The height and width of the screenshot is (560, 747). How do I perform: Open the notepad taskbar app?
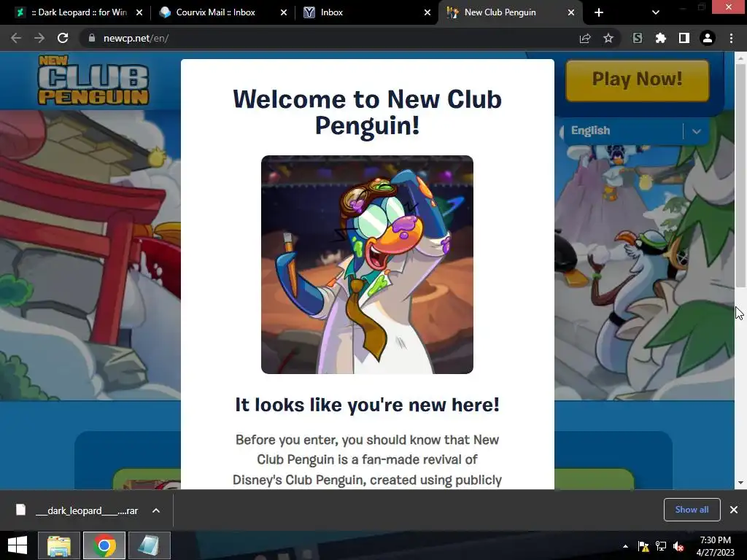[149, 545]
